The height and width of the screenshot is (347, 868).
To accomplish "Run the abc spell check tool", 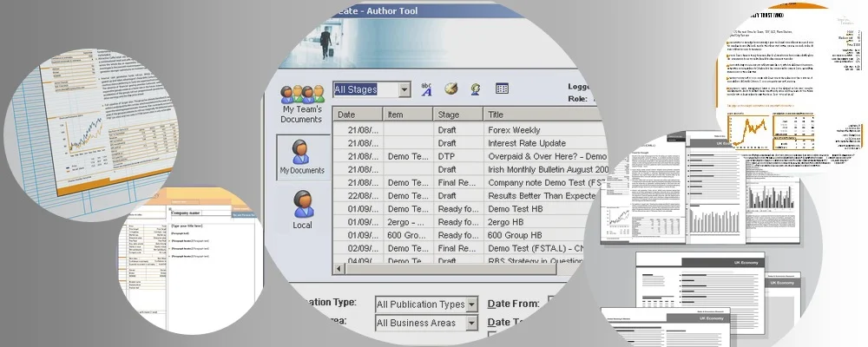I will pos(426,89).
